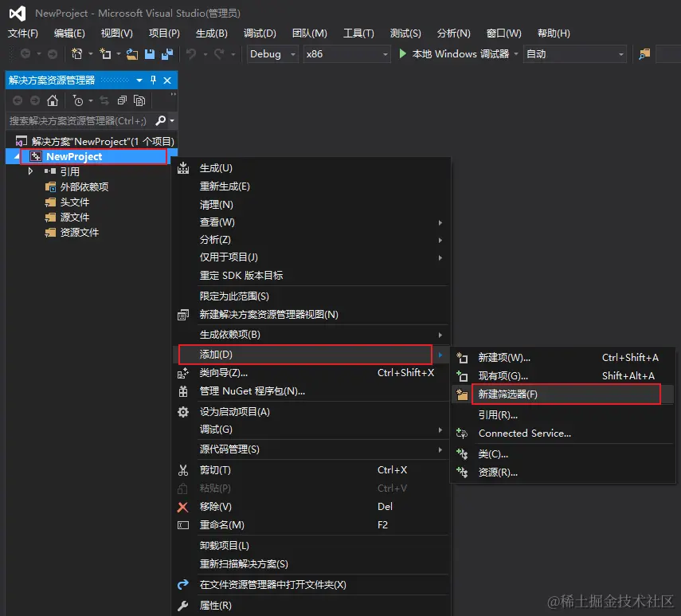
Task: Click the New Project toolbar icon
Action: pyautogui.click(x=77, y=54)
